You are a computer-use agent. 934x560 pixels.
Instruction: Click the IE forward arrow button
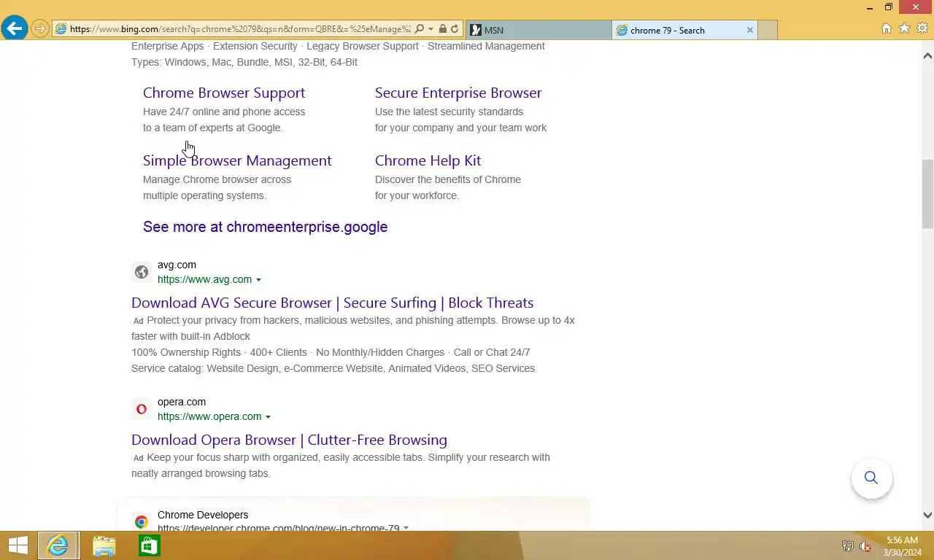click(40, 29)
